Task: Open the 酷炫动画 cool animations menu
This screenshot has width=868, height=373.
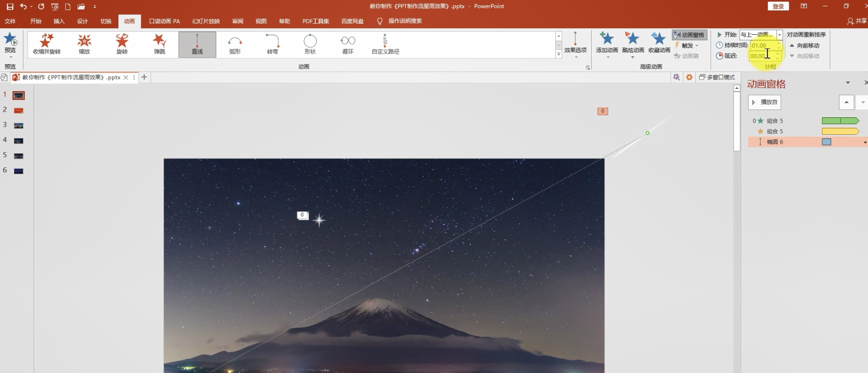Action: [633, 44]
